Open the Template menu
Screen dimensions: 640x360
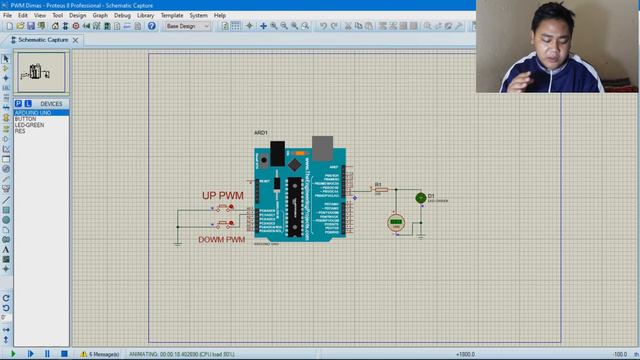(172, 16)
